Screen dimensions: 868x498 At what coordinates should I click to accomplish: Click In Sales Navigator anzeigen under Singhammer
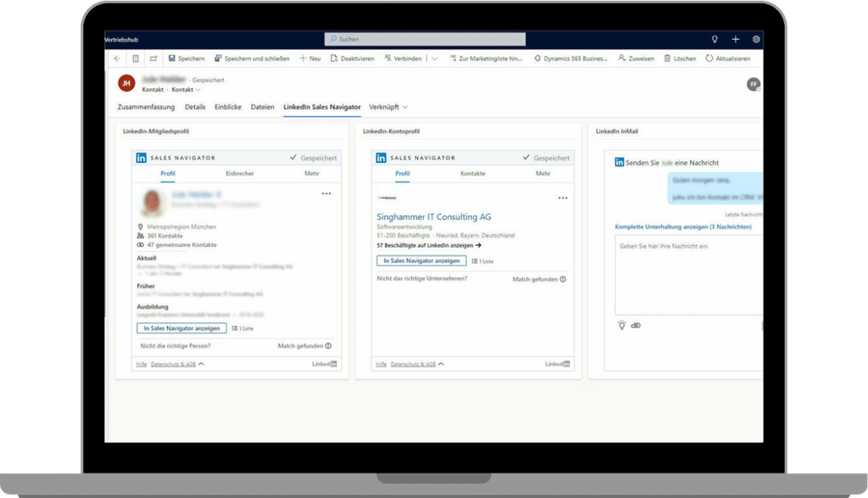pos(421,261)
